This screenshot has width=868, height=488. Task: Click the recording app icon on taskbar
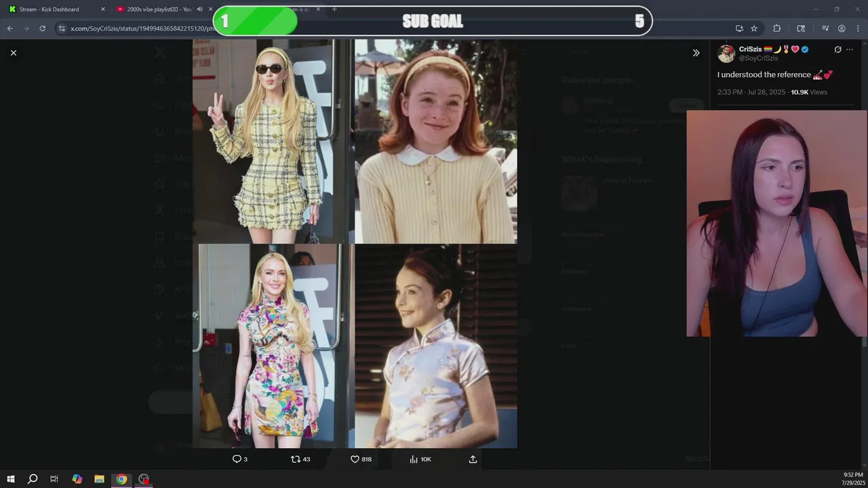point(144,479)
